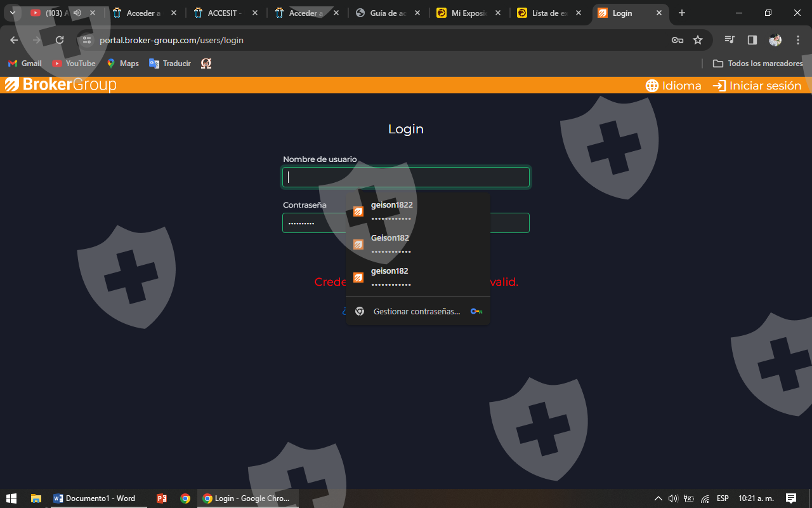Switch to the Mi Exposición tab

(x=469, y=13)
